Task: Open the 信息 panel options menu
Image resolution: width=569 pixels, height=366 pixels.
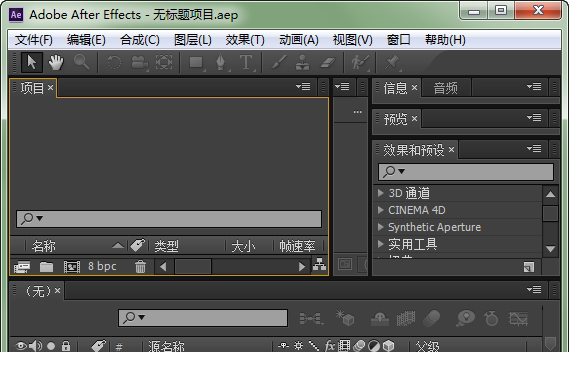Action: point(534,87)
